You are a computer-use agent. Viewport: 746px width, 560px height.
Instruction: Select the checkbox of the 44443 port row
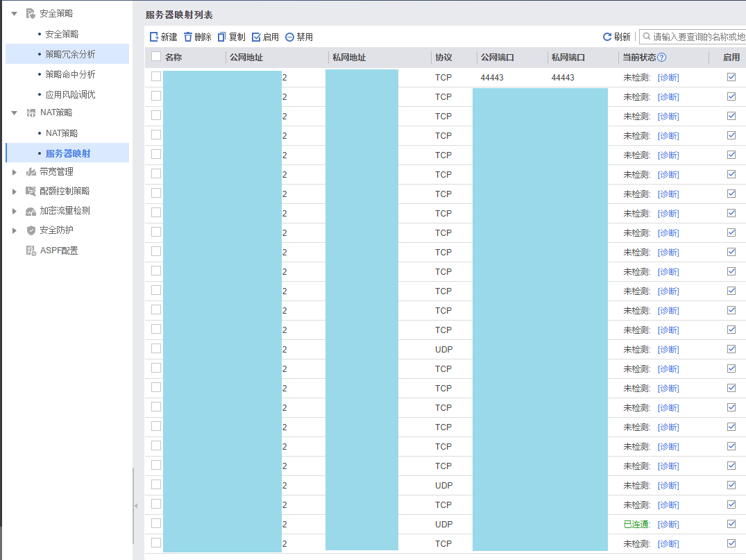pos(156,77)
